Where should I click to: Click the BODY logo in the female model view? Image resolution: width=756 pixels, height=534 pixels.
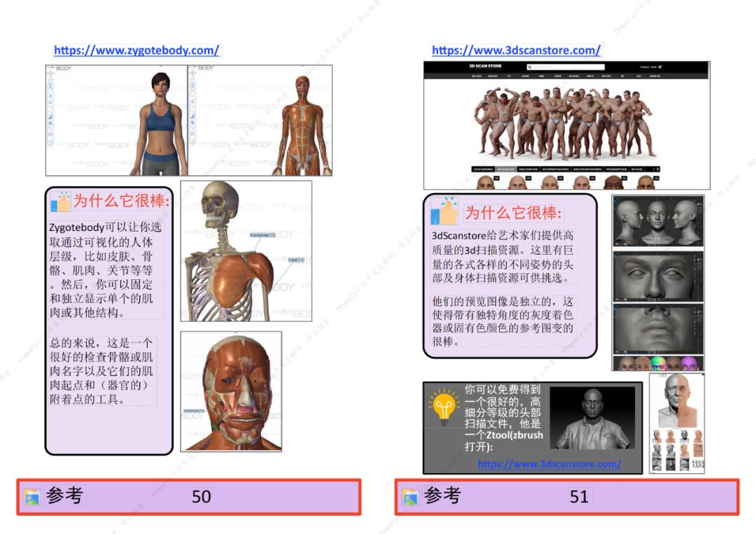(x=63, y=69)
